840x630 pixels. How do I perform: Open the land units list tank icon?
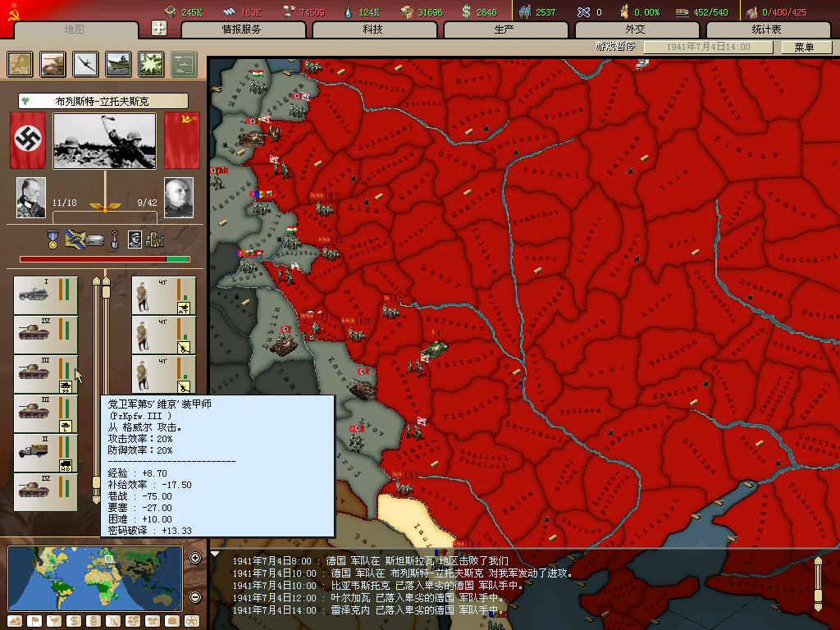[52, 63]
